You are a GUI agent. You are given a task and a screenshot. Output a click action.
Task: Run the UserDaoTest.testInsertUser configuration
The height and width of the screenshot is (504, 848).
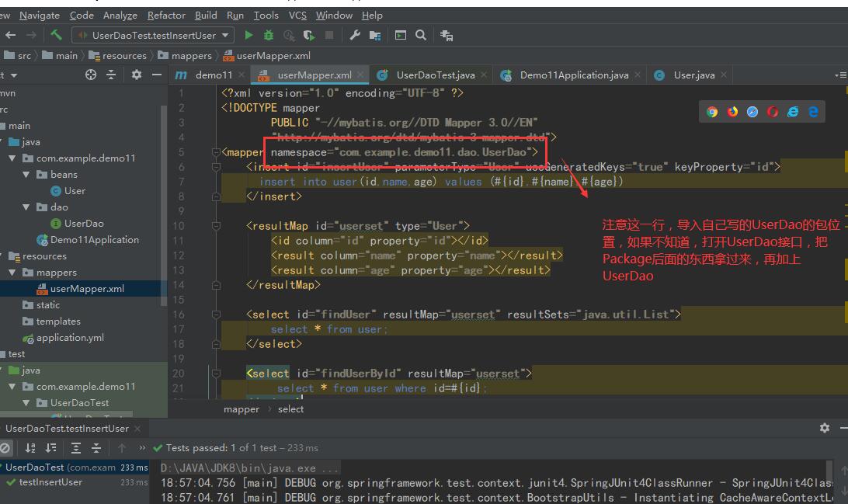coord(248,35)
